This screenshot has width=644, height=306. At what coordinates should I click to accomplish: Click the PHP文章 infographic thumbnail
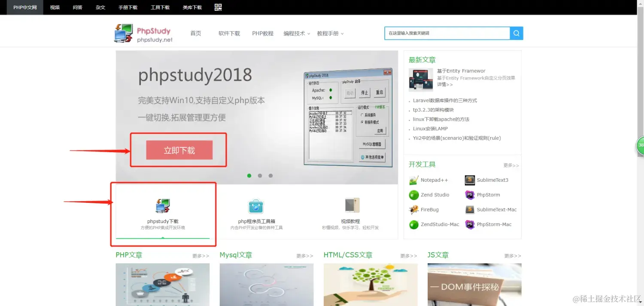163,285
